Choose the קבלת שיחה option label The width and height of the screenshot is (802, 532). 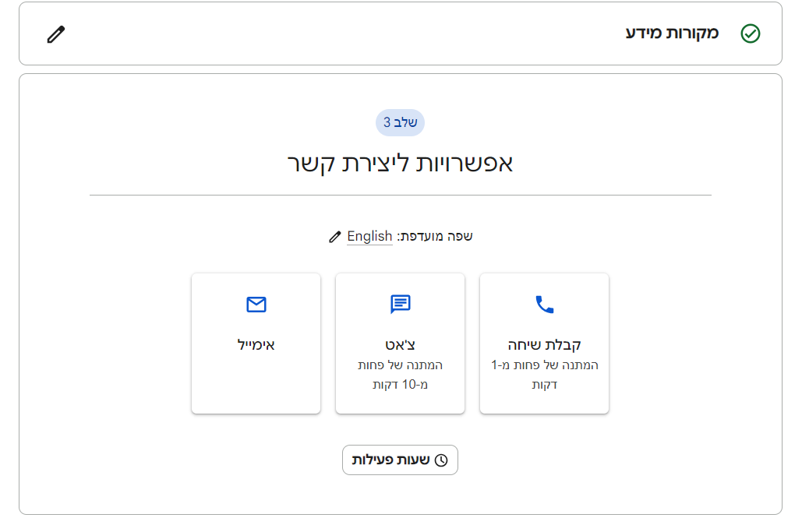tap(544, 344)
